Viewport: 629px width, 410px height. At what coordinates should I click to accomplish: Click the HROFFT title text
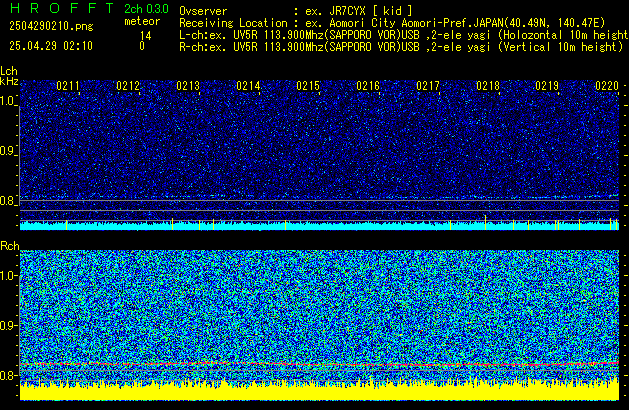(x=62, y=8)
